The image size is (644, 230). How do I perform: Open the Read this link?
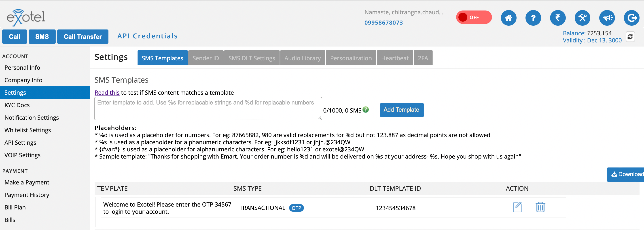click(x=107, y=93)
